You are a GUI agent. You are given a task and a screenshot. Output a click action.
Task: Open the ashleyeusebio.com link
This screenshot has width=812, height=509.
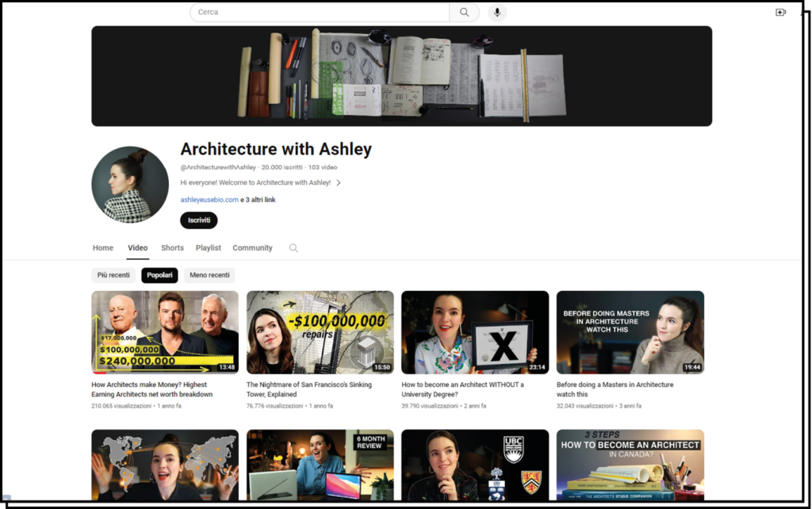click(209, 200)
